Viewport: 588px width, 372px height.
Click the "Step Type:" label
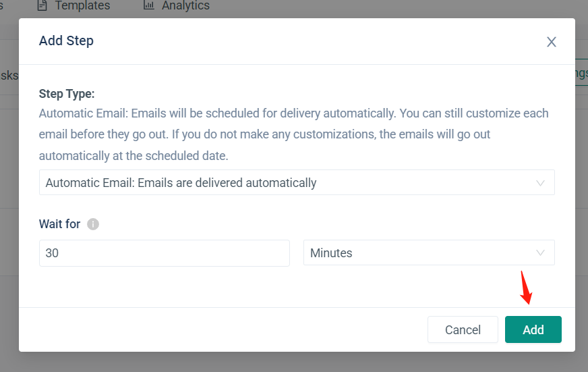coord(67,94)
